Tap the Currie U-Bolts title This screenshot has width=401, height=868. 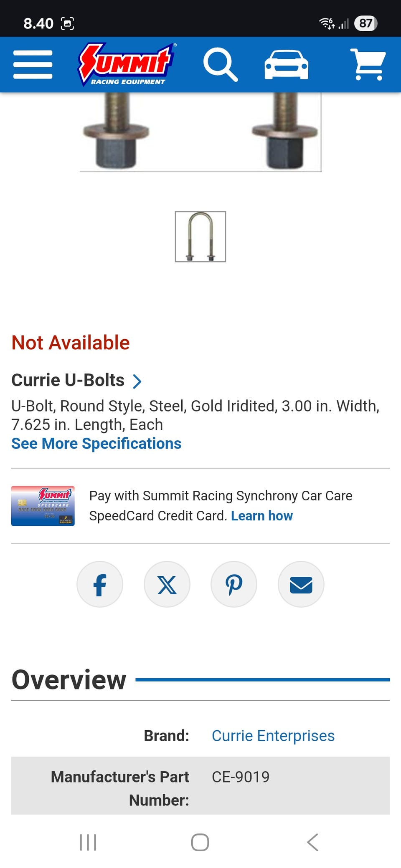pos(68,380)
